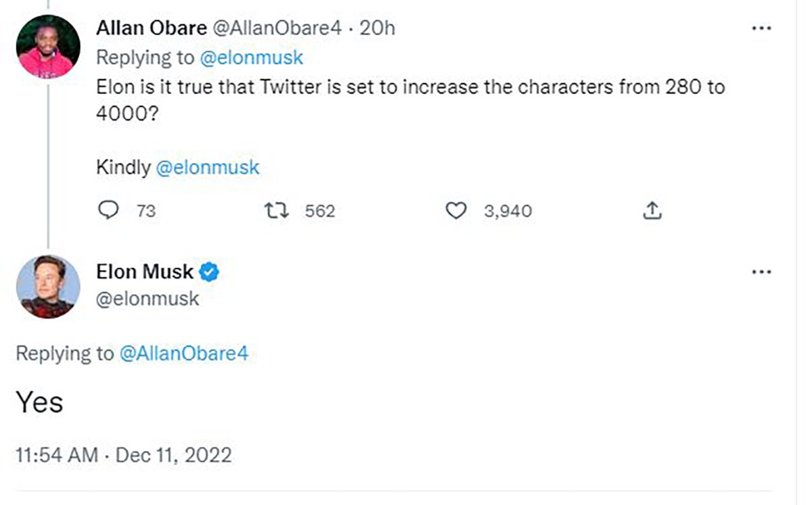Click the reply icon on Allan Obare's tweet
812x505 pixels.
click(109, 212)
